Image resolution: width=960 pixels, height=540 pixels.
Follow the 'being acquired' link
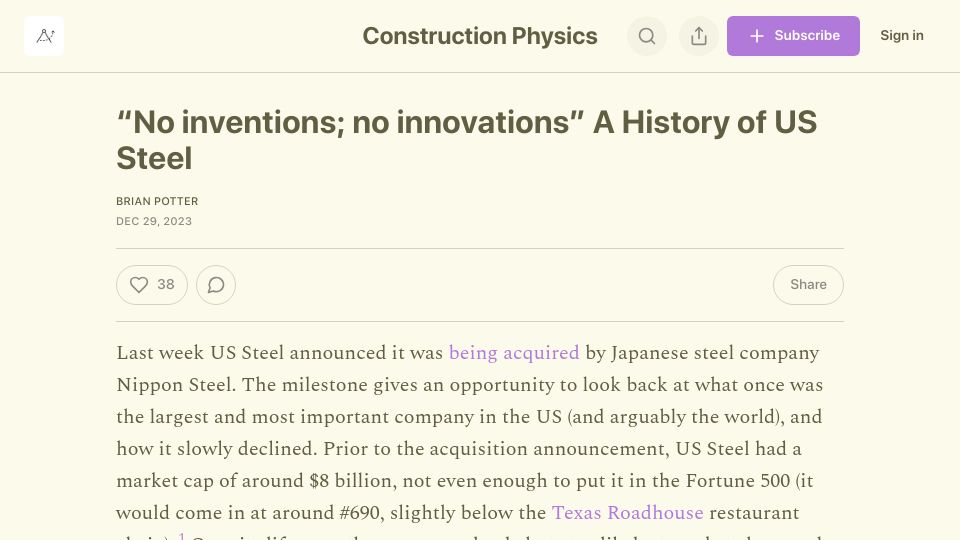point(514,353)
